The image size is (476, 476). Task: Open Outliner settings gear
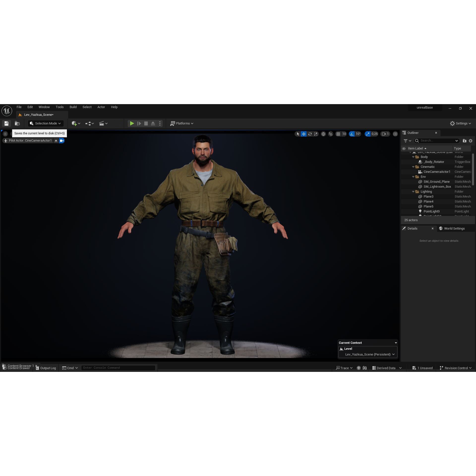pyautogui.click(x=471, y=141)
